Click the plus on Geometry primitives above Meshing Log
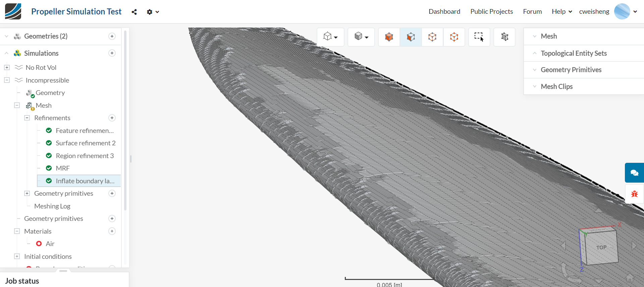This screenshot has width=644, height=287. pos(112,193)
